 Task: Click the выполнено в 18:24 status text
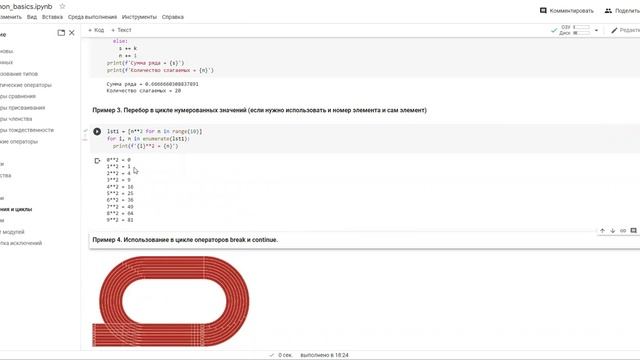click(x=324, y=355)
